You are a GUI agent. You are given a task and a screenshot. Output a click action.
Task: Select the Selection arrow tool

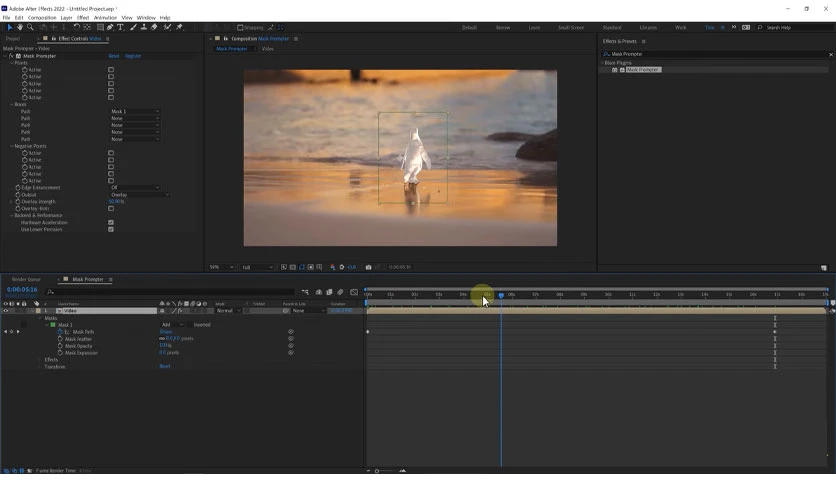(x=10, y=27)
